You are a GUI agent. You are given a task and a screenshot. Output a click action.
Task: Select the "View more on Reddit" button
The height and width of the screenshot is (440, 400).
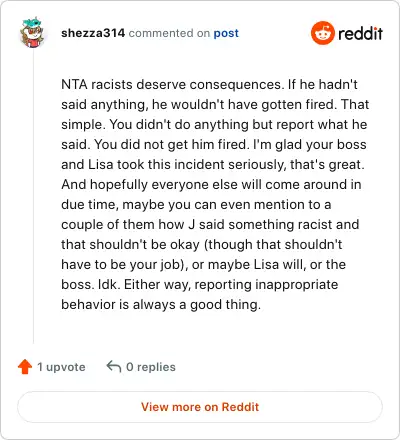[x=200, y=407]
